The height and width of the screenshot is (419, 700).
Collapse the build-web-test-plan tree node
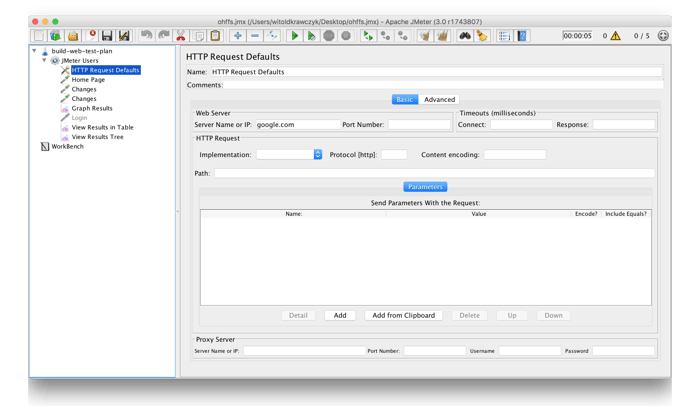click(x=34, y=51)
